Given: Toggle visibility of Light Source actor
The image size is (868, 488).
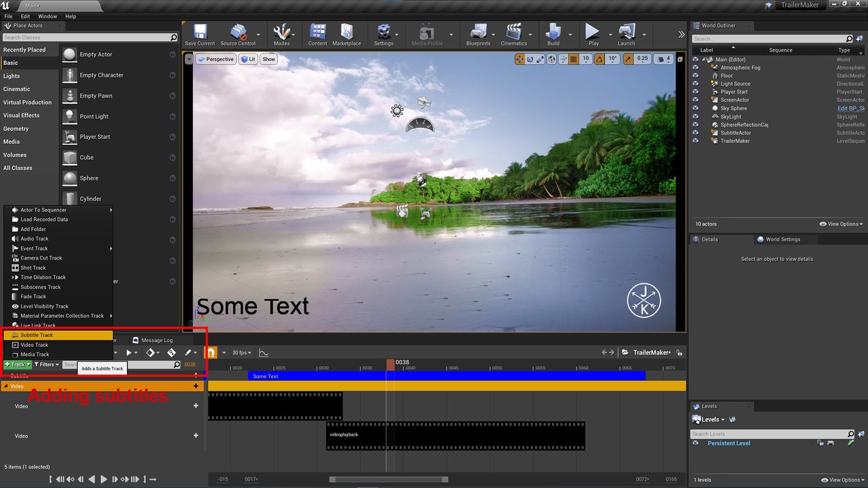Looking at the screenshot, I should [695, 84].
